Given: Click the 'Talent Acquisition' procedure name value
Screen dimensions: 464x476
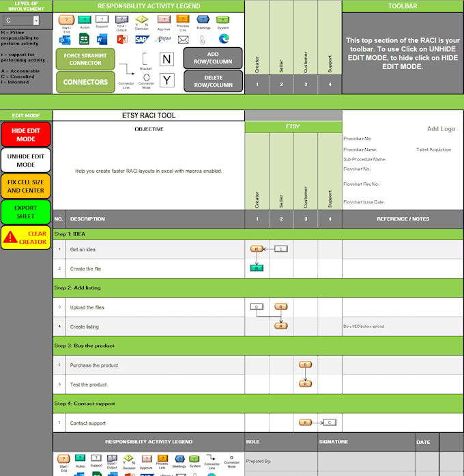Looking at the screenshot, I should point(433,150).
